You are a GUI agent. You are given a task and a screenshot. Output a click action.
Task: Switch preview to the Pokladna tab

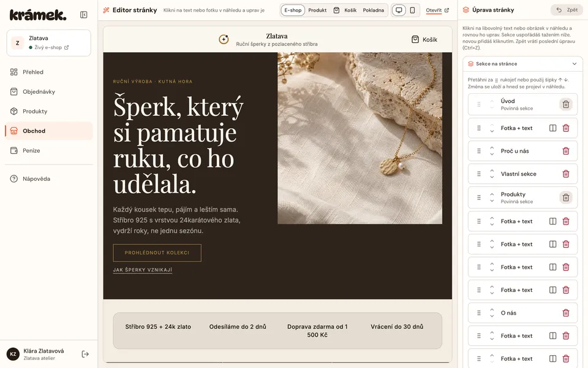pyautogui.click(x=373, y=10)
